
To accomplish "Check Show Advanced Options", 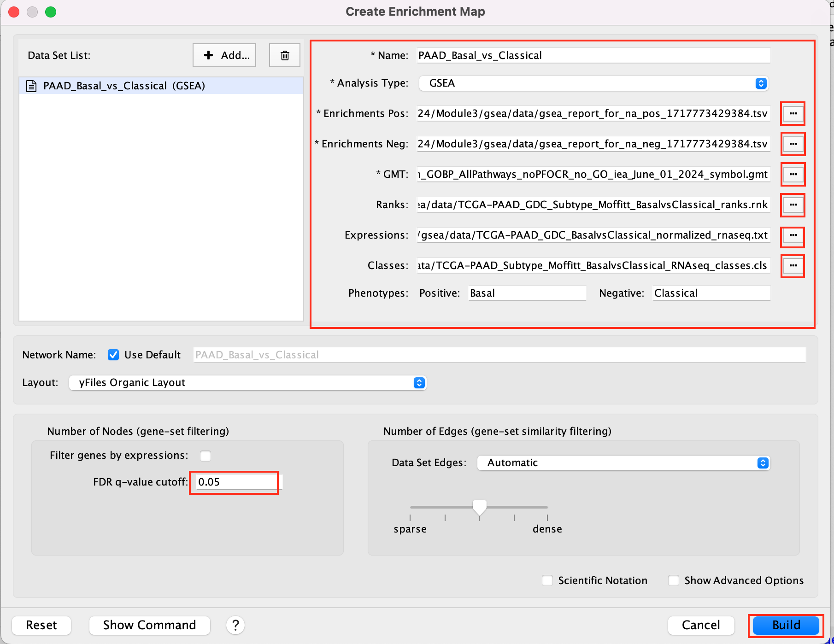I will pyautogui.click(x=674, y=580).
